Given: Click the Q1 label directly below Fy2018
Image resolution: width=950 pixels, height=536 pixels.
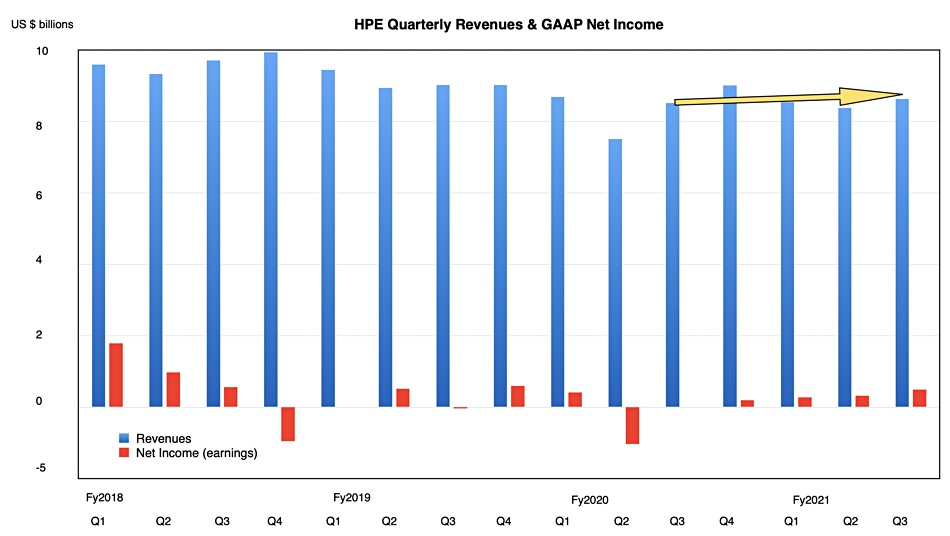Looking at the screenshot, I should click(x=98, y=521).
